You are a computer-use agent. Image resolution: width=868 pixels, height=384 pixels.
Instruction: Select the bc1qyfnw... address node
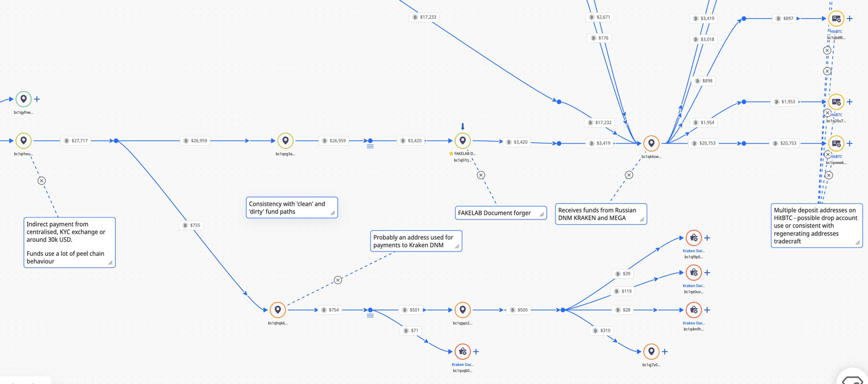click(x=23, y=99)
